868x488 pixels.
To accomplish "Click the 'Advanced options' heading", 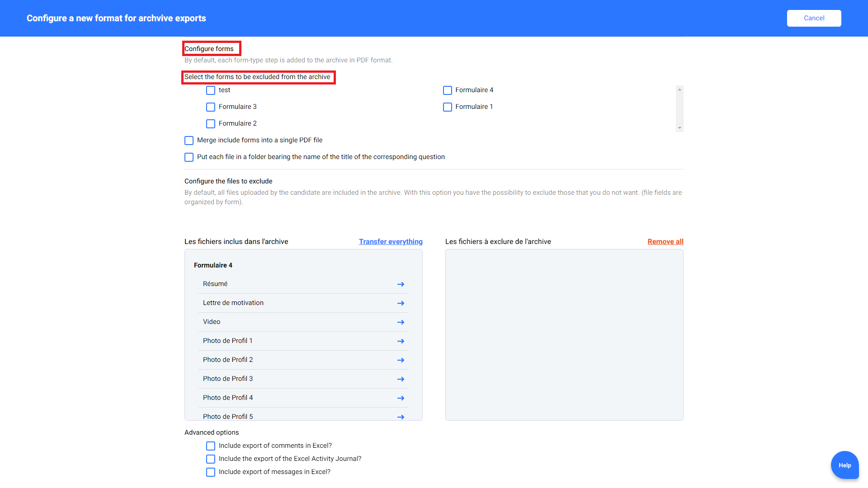I will pos(212,432).
